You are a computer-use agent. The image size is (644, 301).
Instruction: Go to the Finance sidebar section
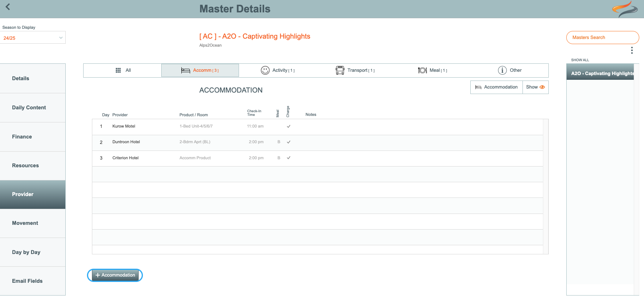click(33, 137)
